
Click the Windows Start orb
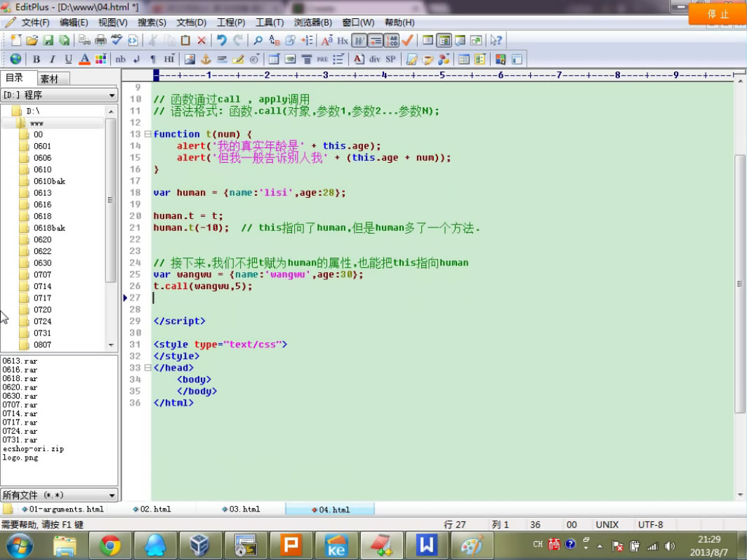click(x=19, y=546)
